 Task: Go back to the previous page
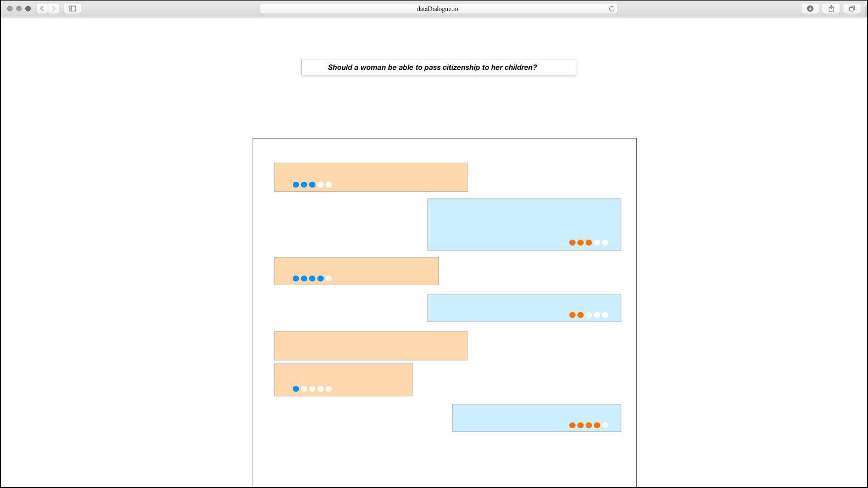click(x=42, y=9)
